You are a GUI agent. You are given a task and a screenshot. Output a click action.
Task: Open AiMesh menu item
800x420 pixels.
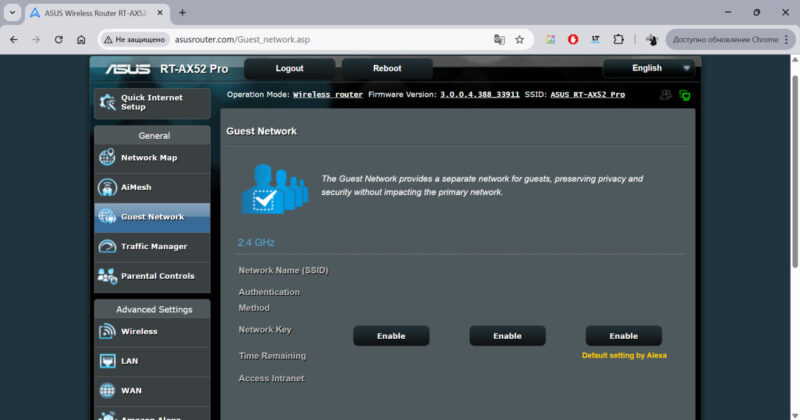(152, 187)
